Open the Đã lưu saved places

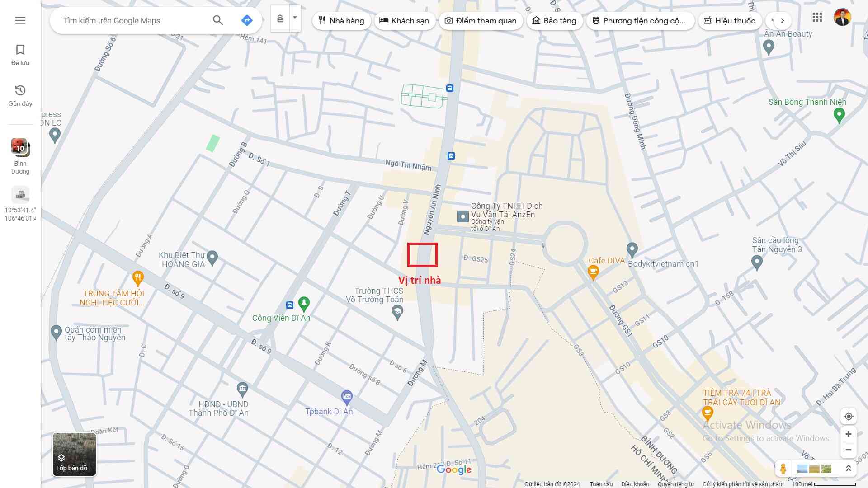pyautogui.click(x=20, y=55)
